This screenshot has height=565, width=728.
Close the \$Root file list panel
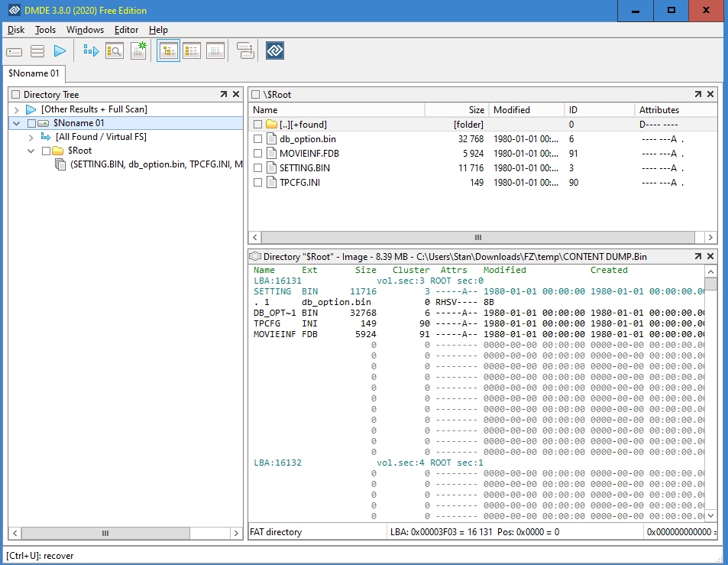(x=710, y=94)
